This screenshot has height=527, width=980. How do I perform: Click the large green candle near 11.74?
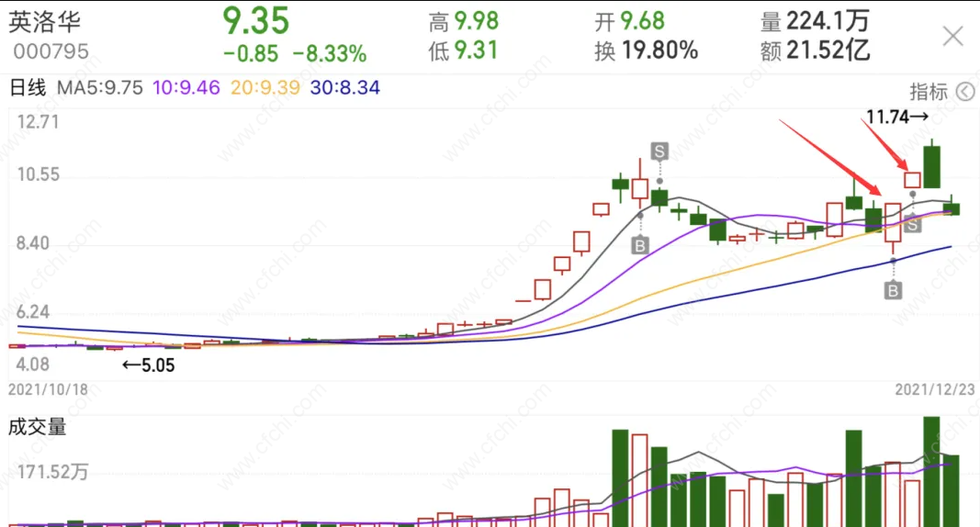[x=932, y=167]
